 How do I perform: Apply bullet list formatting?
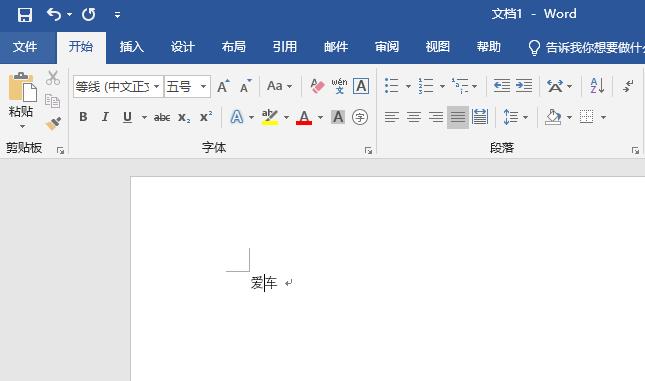pyautogui.click(x=392, y=86)
